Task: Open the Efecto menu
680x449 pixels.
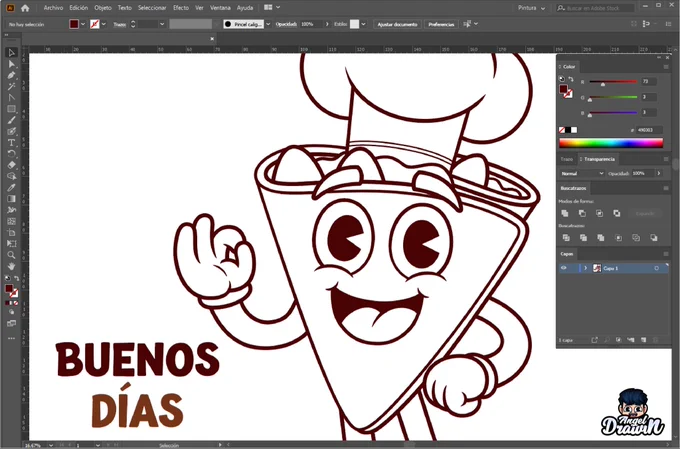Action: click(181, 8)
